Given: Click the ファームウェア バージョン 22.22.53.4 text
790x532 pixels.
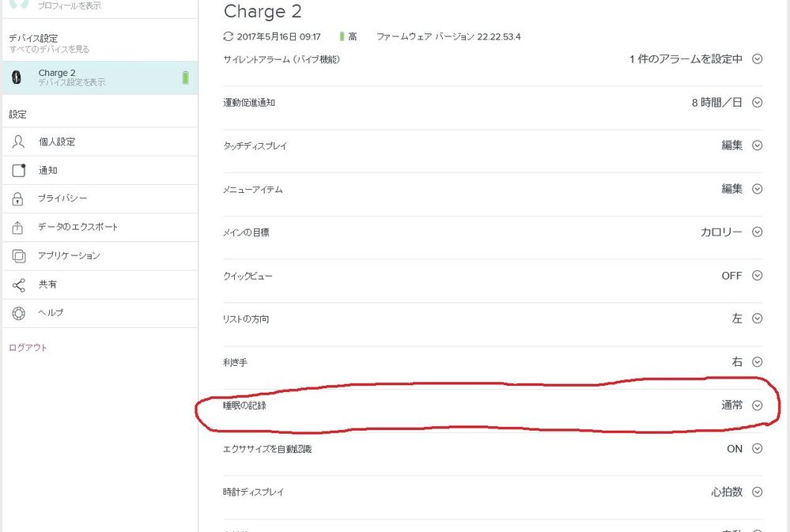Looking at the screenshot, I should coord(448,37).
